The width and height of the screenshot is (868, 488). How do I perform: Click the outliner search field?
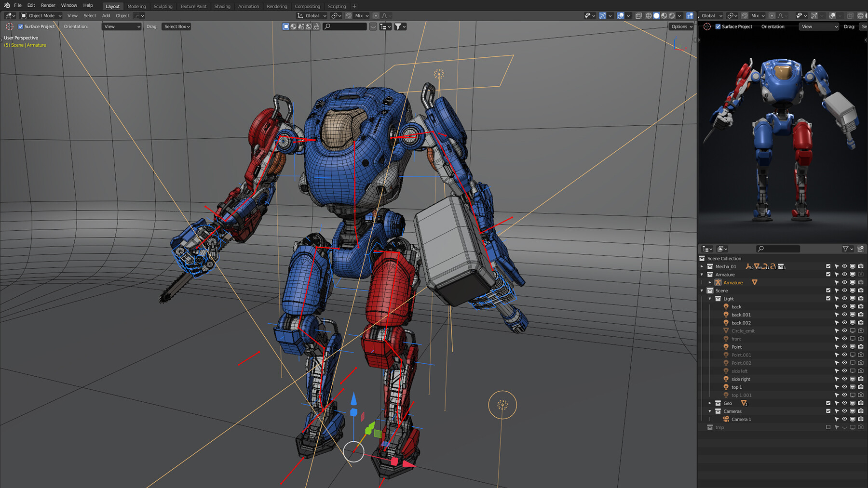pyautogui.click(x=778, y=249)
